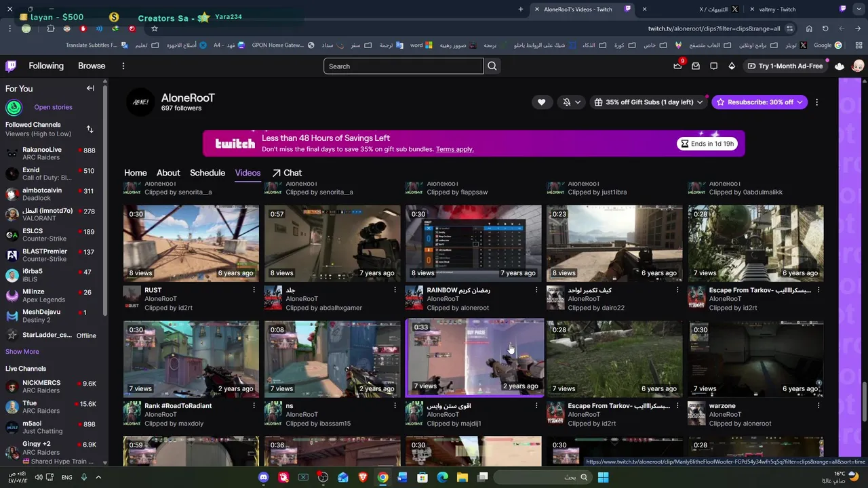The height and width of the screenshot is (488, 868).
Task: Open the Google bookmark
Action: 827,45
